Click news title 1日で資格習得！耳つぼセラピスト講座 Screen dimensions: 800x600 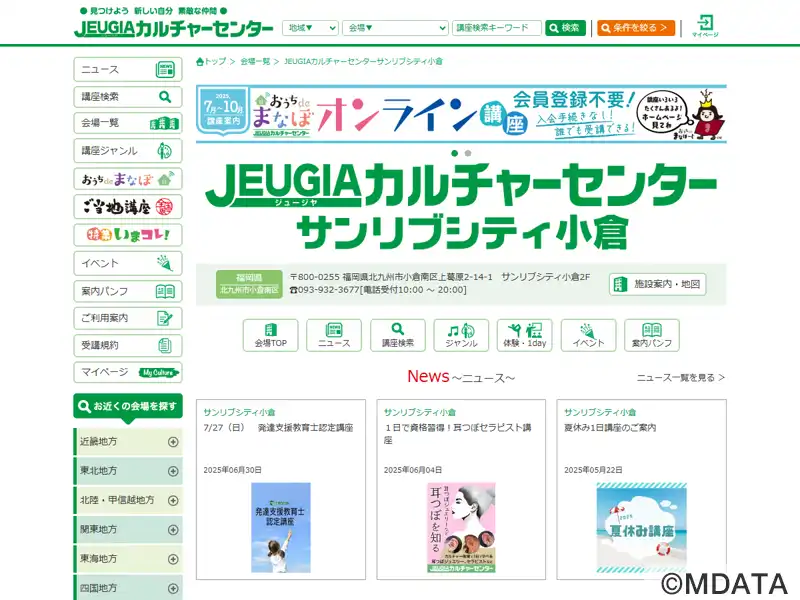[x=458, y=434]
